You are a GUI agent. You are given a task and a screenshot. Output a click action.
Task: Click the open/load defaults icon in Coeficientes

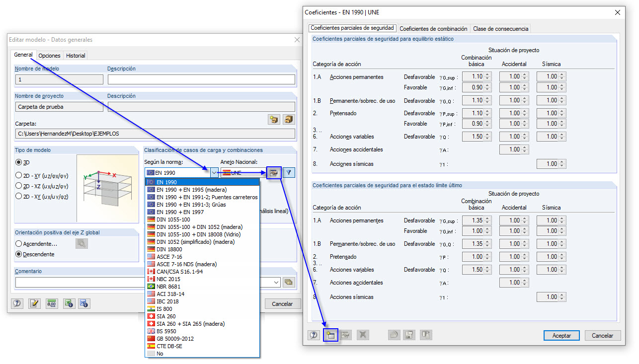click(394, 335)
